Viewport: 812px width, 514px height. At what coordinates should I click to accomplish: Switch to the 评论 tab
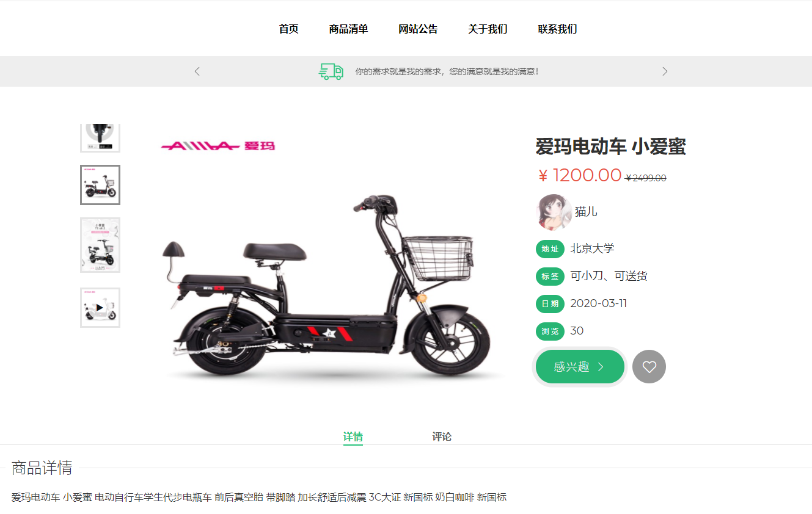click(x=442, y=436)
